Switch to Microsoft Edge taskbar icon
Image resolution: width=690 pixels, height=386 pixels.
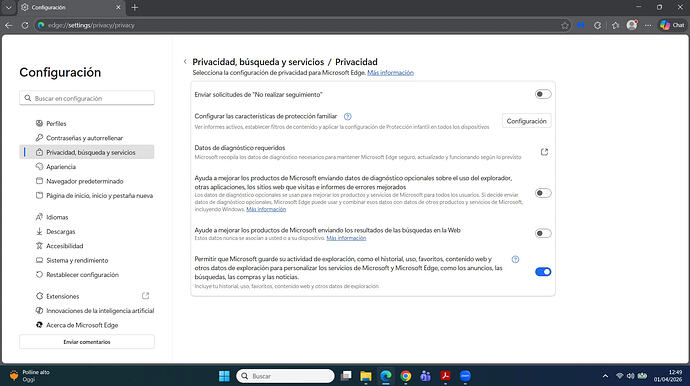[x=386, y=376]
